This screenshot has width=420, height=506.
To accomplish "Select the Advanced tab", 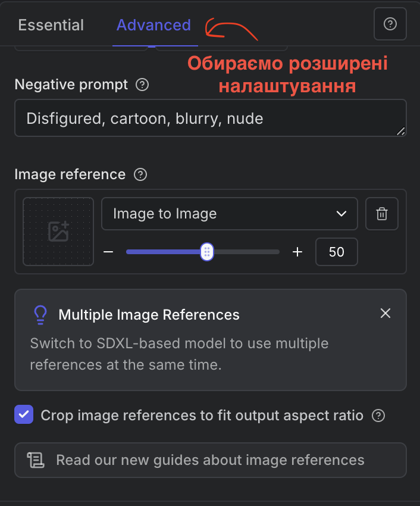I will [153, 25].
